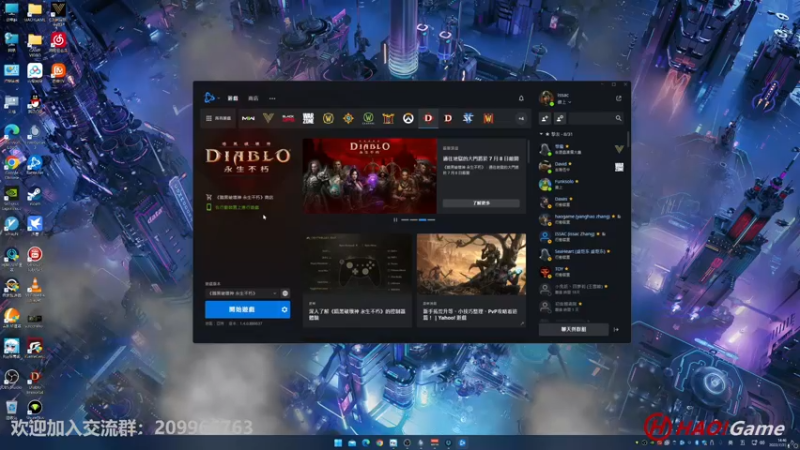800x450 pixels.
Task: Open the notifications bell
Action: point(521,98)
